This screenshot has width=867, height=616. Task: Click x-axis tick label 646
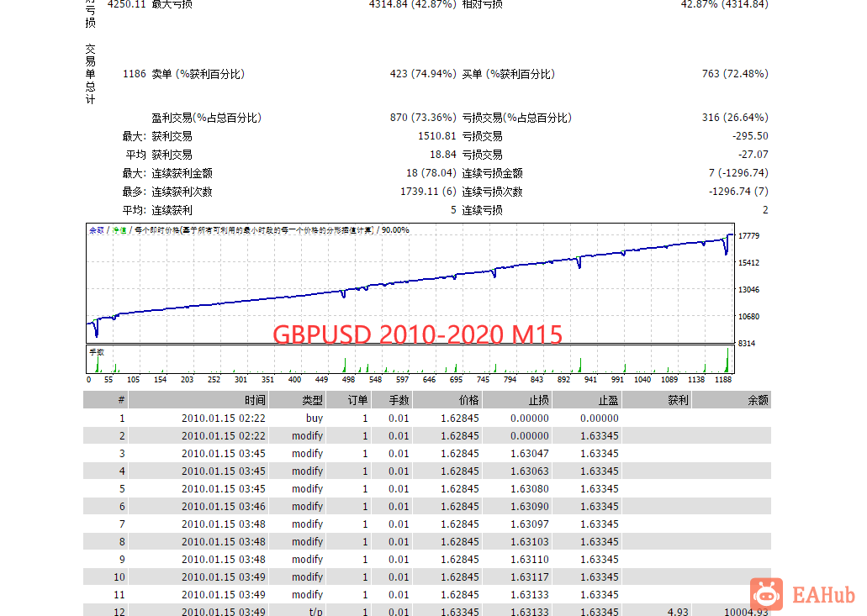429,380
